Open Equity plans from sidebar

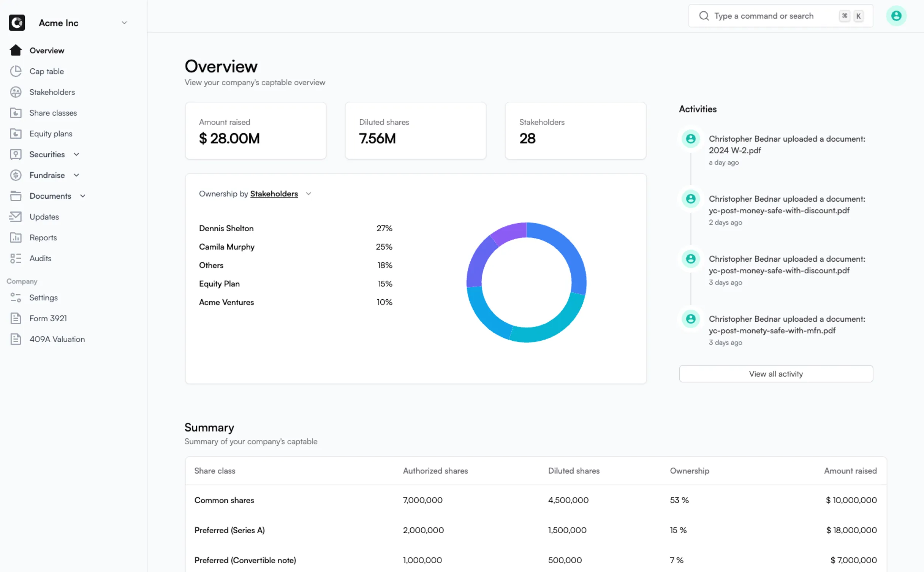(51, 134)
